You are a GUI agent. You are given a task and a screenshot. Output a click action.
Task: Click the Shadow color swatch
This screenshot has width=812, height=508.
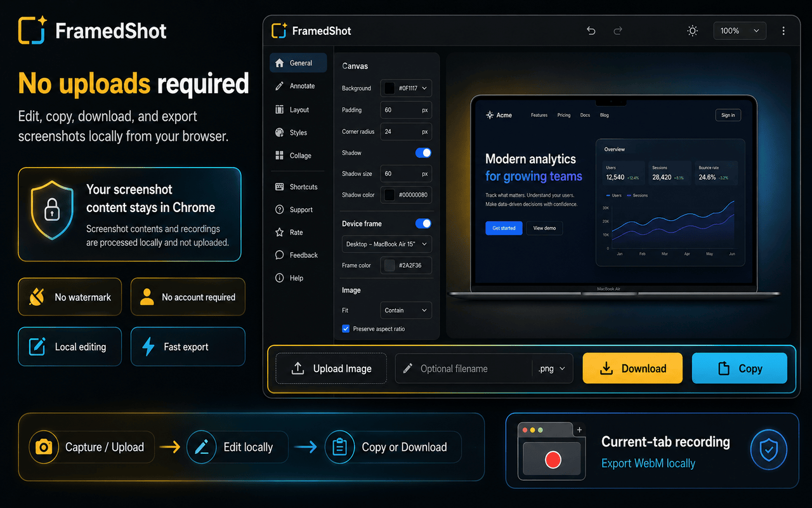tap(389, 195)
